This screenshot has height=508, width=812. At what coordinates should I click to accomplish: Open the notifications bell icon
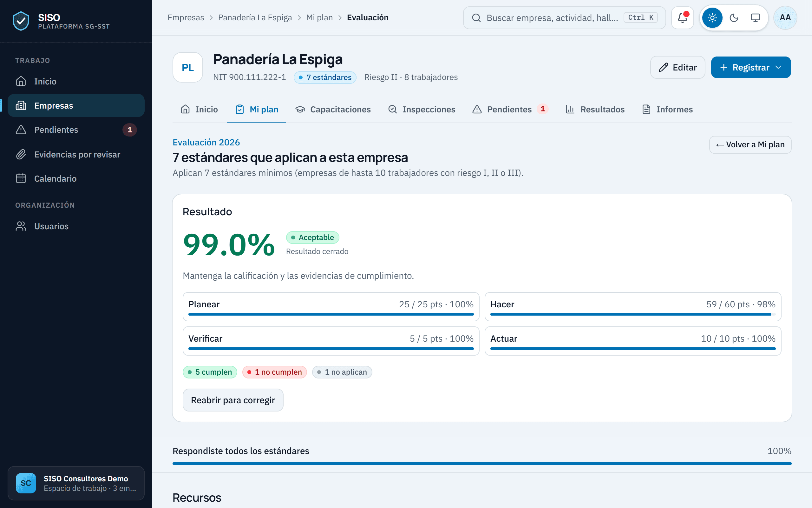[x=682, y=17]
